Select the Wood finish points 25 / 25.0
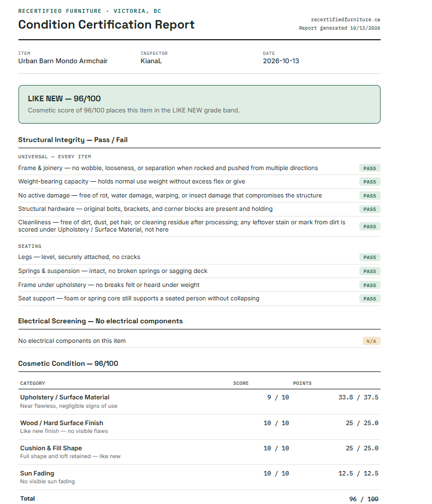Screen dimensions: 432x504 (362, 423)
